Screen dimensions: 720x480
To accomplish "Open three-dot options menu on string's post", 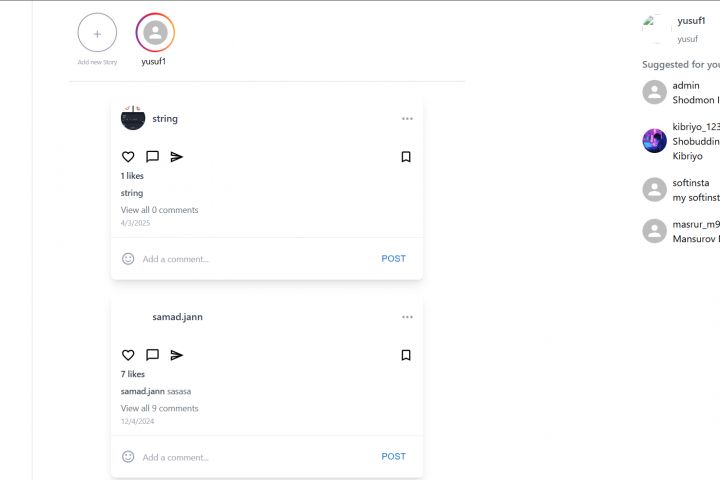I will 407,119.
